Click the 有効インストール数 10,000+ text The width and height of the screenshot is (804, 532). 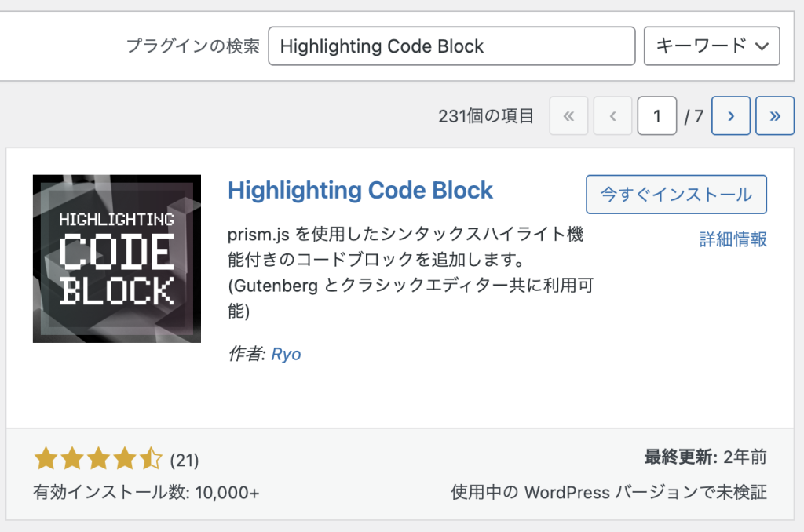146,493
